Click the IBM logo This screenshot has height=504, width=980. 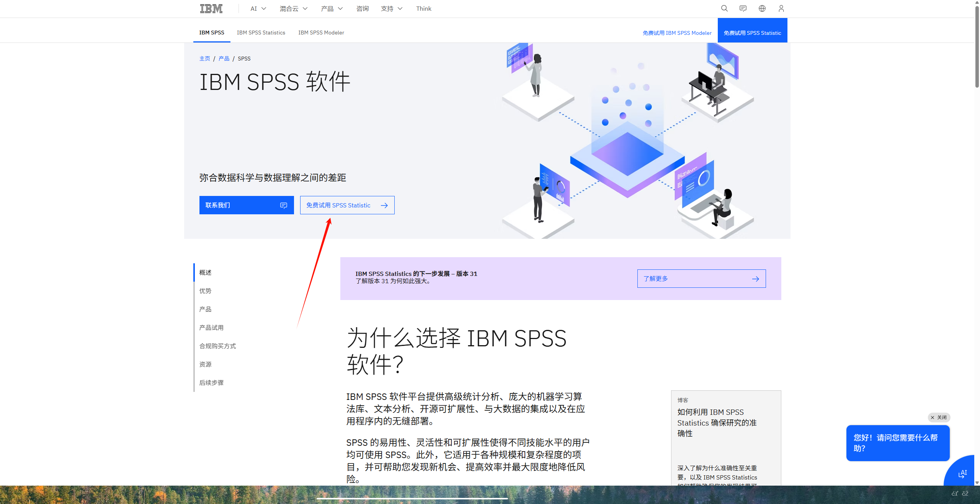click(211, 8)
